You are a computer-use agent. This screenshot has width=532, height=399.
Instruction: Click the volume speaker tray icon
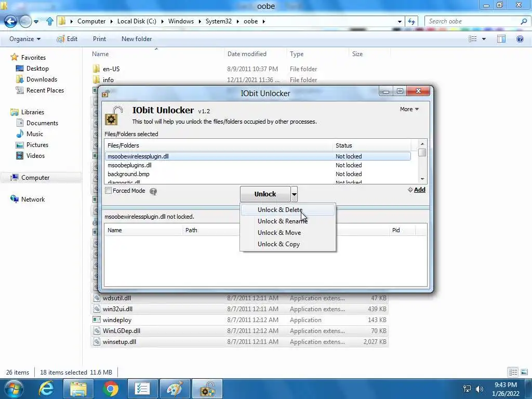point(479,389)
